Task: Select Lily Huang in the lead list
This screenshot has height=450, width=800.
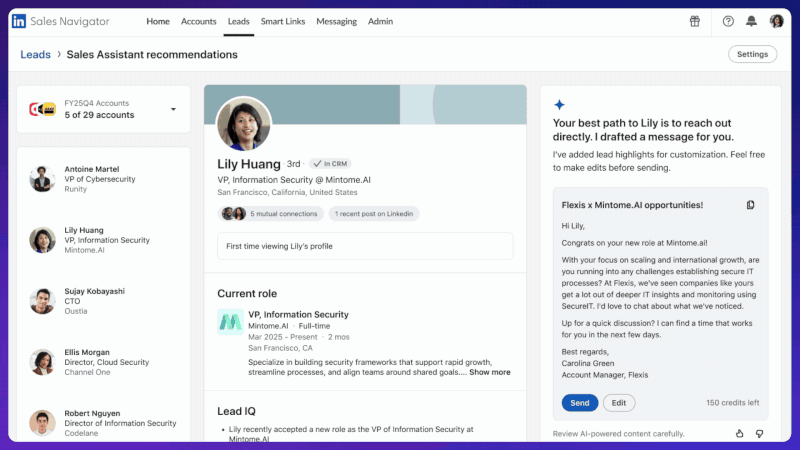Action: pyautogui.click(x=104, y=240)
